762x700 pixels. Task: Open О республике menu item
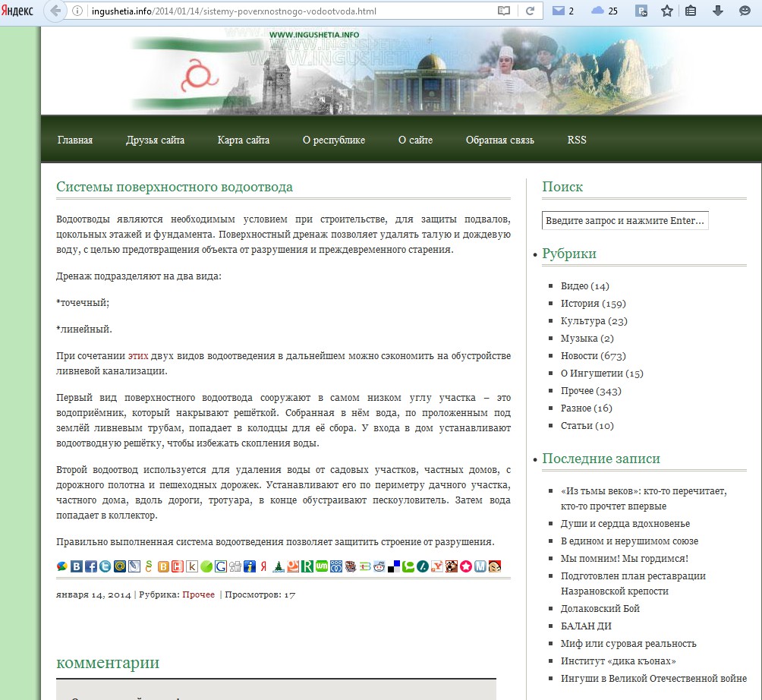click(334, 140)
